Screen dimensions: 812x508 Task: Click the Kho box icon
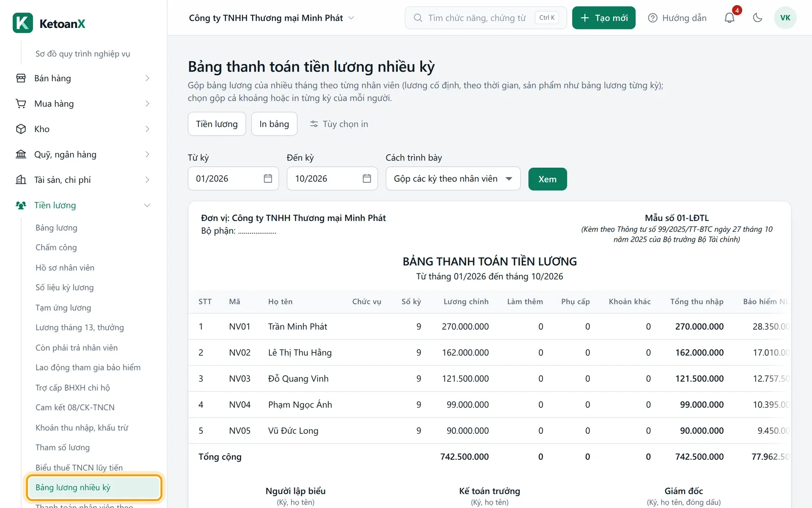21,129
